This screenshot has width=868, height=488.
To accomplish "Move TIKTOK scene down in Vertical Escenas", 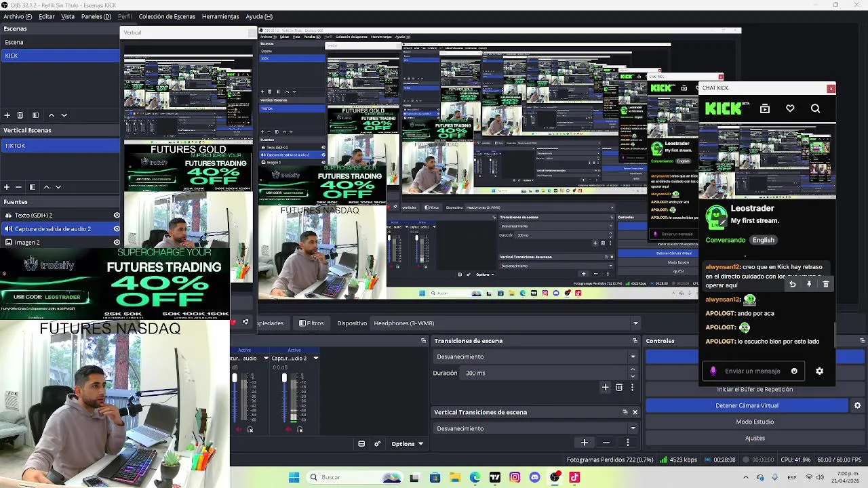I will [x=58, y=187].
